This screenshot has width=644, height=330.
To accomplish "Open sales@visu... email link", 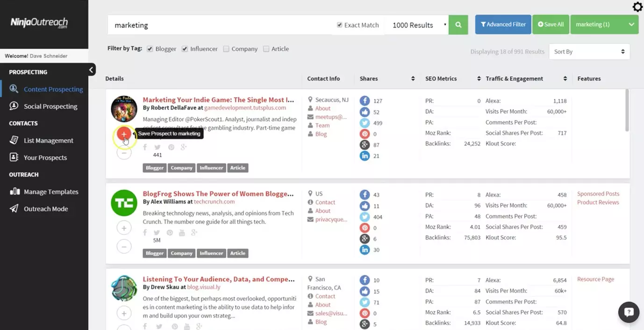I will click(x=331, y=313).
